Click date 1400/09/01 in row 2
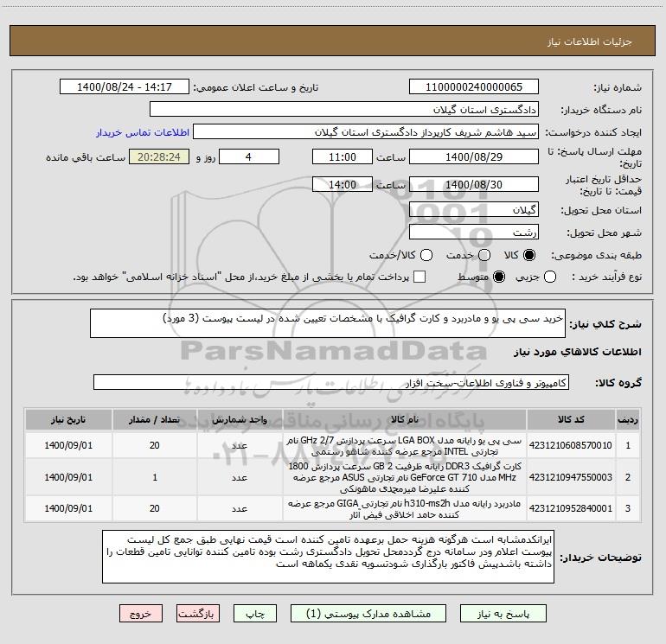 [68, 477]
